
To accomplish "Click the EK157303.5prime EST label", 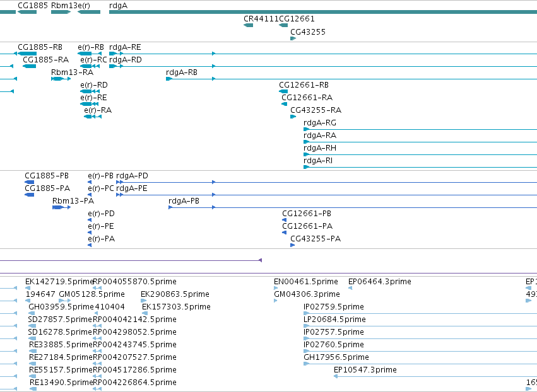I will [176, 307].
